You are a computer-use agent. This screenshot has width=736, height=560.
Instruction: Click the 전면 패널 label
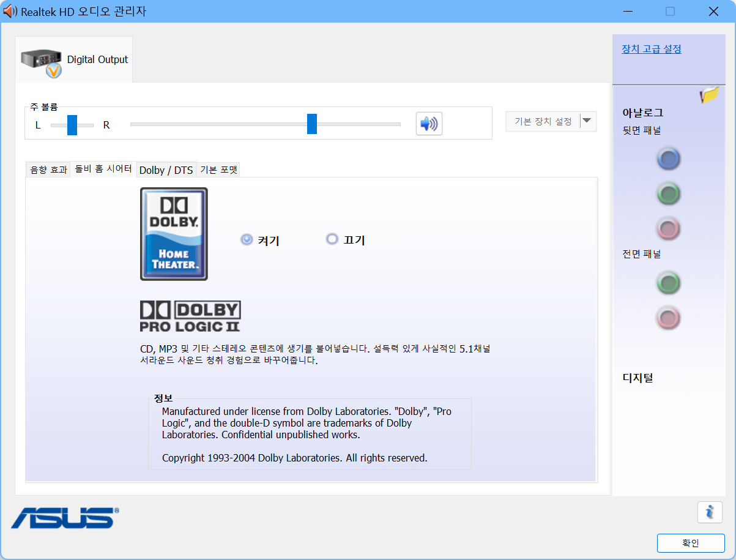[641, 254]
